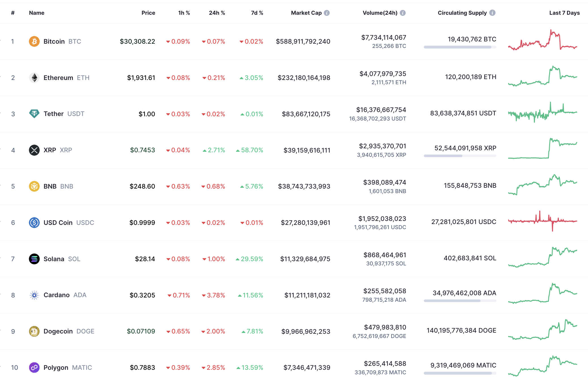The height and width of the screenshot is (380, 588).
Task: Click the Bitcoin BTC logo
Action: coord(34,41)
